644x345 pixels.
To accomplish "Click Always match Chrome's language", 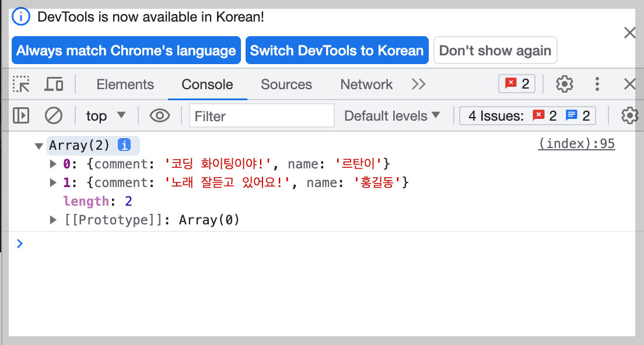I will tap(126, 50).
